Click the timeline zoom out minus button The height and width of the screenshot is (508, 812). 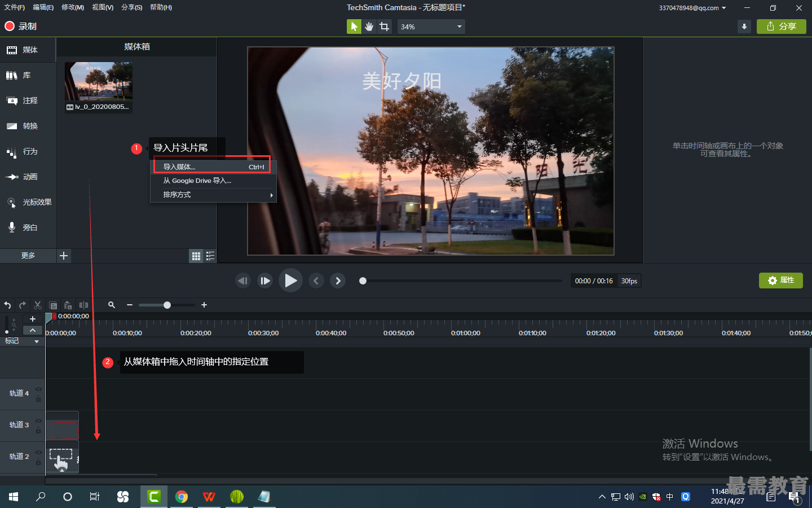tap(130, 305)
